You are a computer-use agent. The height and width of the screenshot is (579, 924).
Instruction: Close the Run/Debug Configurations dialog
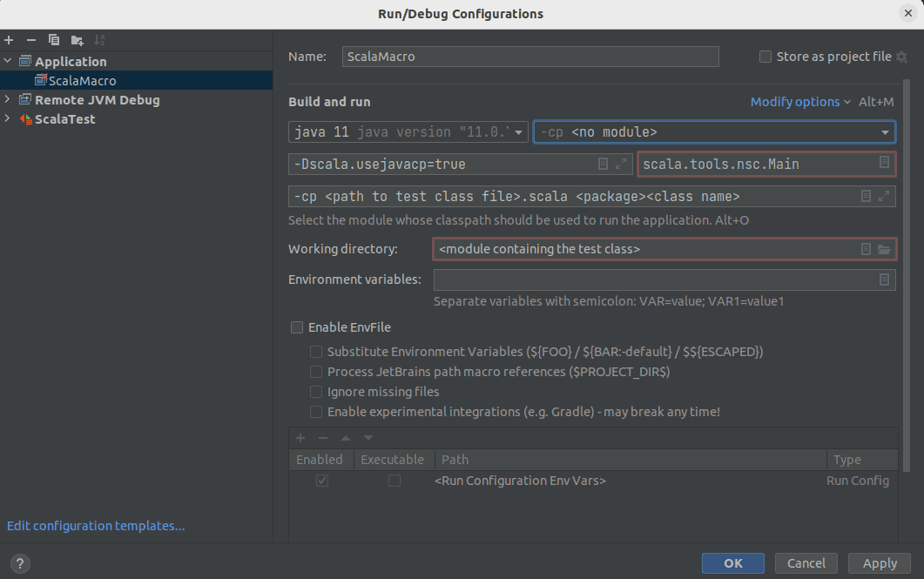[x=908, y=13]
